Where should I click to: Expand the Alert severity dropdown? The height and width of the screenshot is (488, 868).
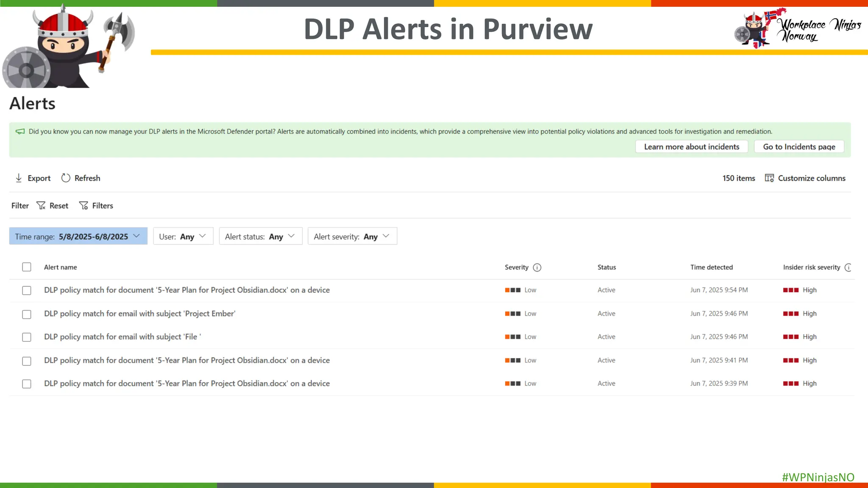coord(352,236)
